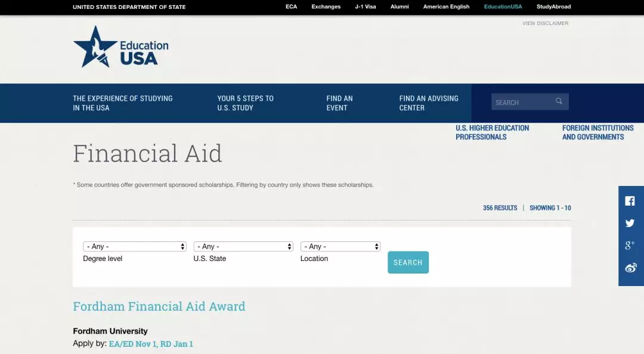Open American English in top bar
The height and width of the screenshot is (354, 644).
(x=447, y=7)
